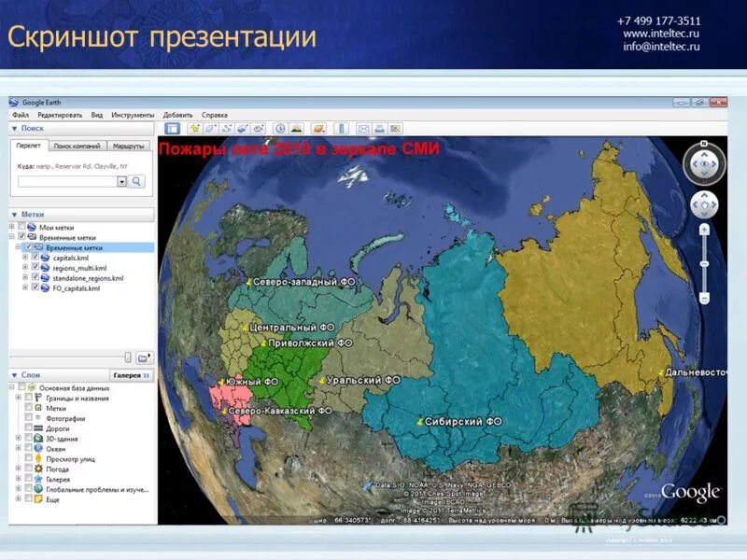Click the Add Polygon toolbar icon
This screenshot has width=747, height=560.
pos(210,129)
